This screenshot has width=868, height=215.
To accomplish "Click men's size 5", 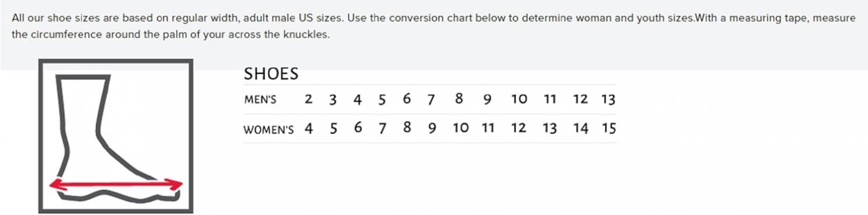I will tap(382, 100).
